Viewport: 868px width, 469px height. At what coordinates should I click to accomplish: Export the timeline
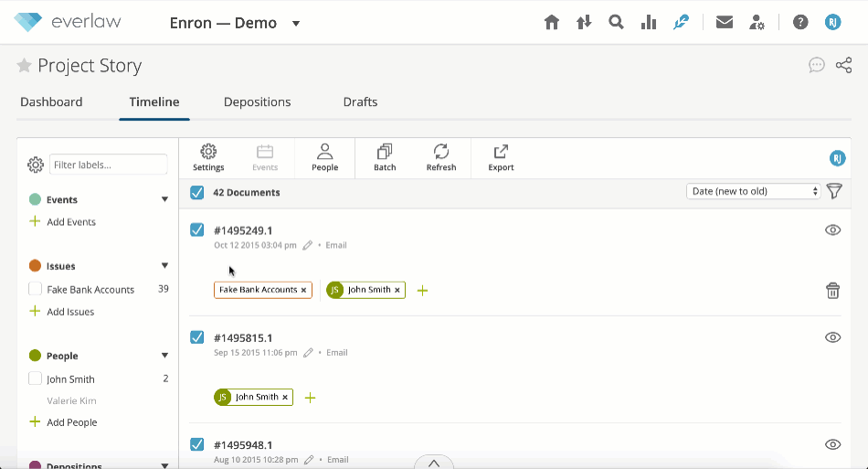coord(501,158)
